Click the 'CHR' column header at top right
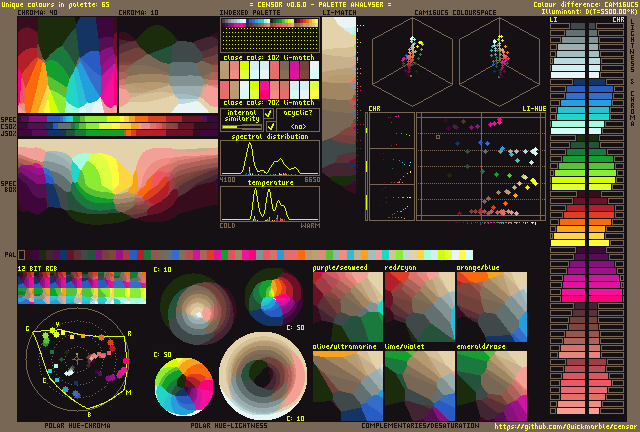The height and width of the screenshot is (432, 640). (x=618, y=20)
